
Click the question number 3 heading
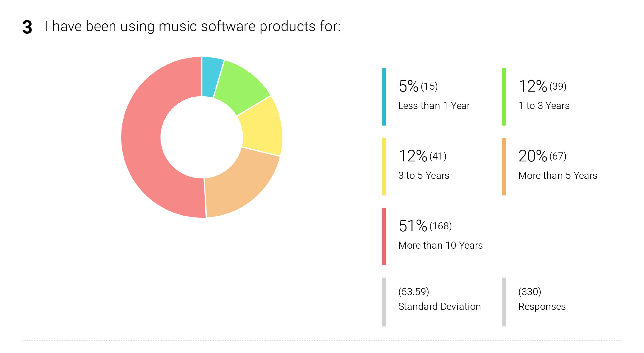tap(27, 27)
